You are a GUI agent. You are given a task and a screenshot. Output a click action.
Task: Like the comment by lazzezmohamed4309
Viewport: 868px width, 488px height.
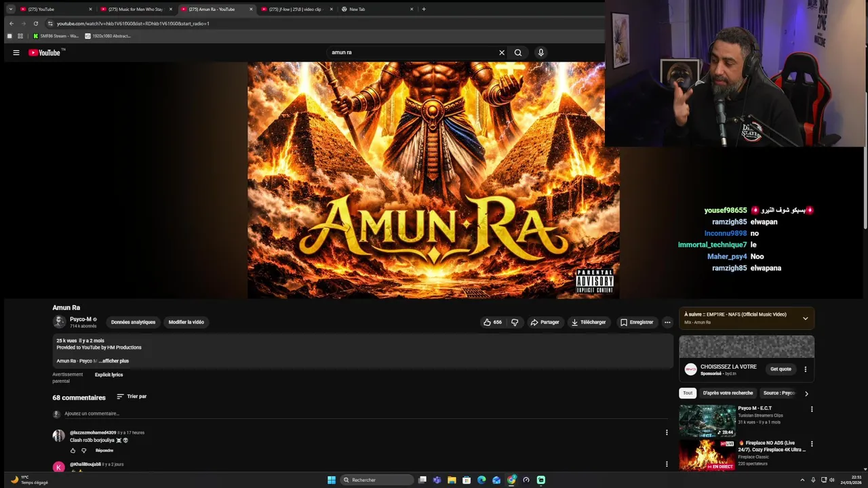tap(73, 450)
